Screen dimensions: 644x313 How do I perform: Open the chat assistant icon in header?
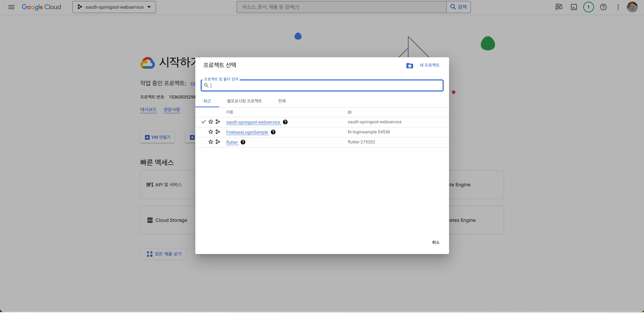(559, 7)
